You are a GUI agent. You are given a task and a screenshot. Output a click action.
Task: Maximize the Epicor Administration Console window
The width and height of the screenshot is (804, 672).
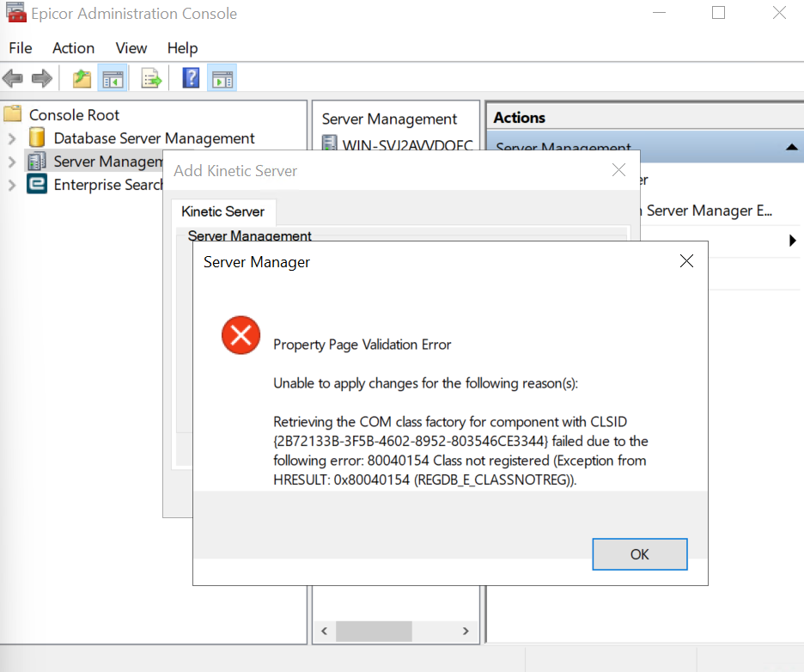pos(718,13)
